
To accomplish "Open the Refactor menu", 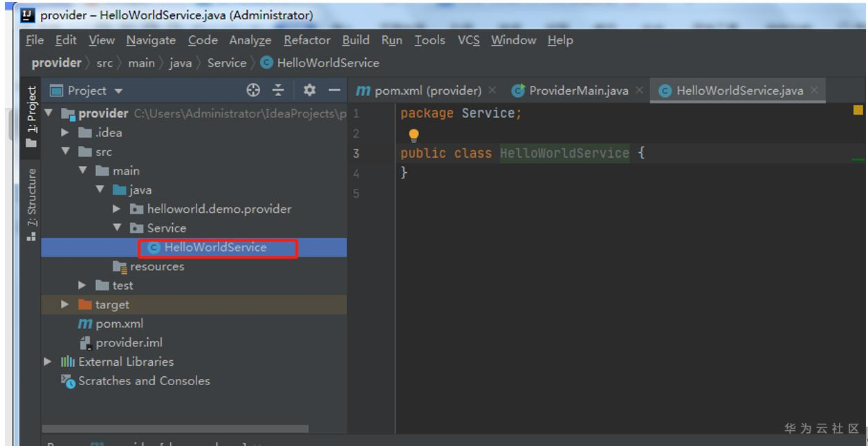I will click(x=307, y=40).
